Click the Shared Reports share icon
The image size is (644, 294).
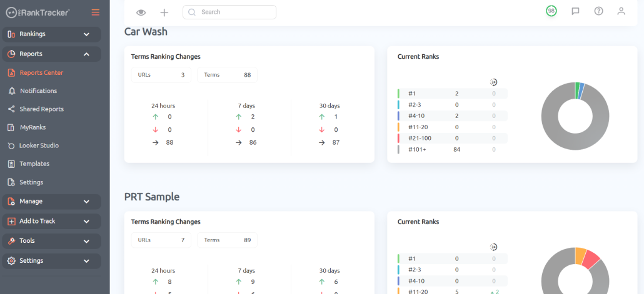click(x=11, y=109)
